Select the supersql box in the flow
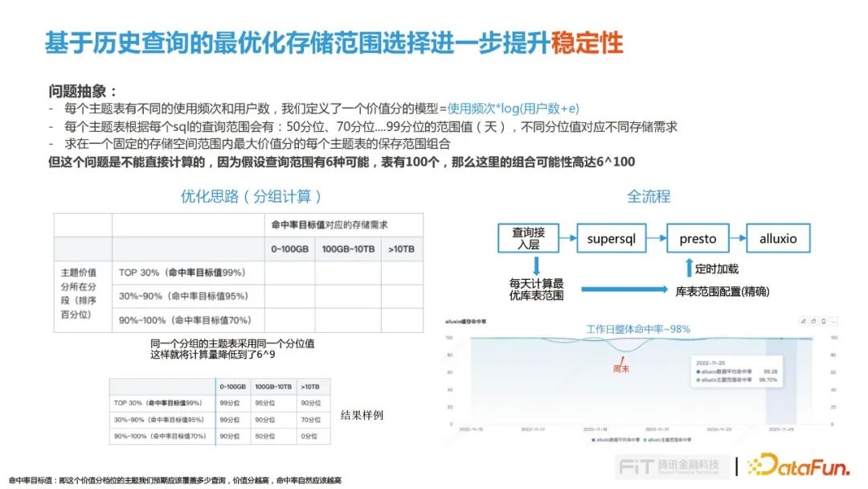This screenshot has height=489, width=868. click(612, 239)
